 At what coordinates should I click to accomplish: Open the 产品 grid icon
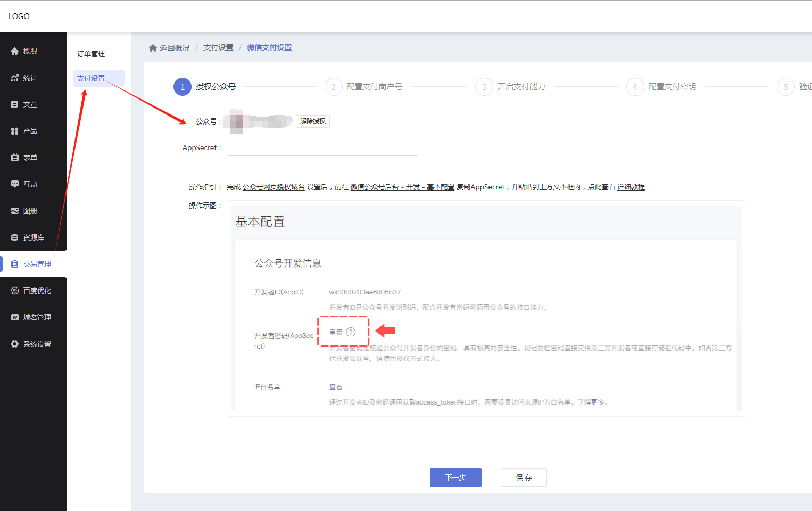click(x=15, y=131)
